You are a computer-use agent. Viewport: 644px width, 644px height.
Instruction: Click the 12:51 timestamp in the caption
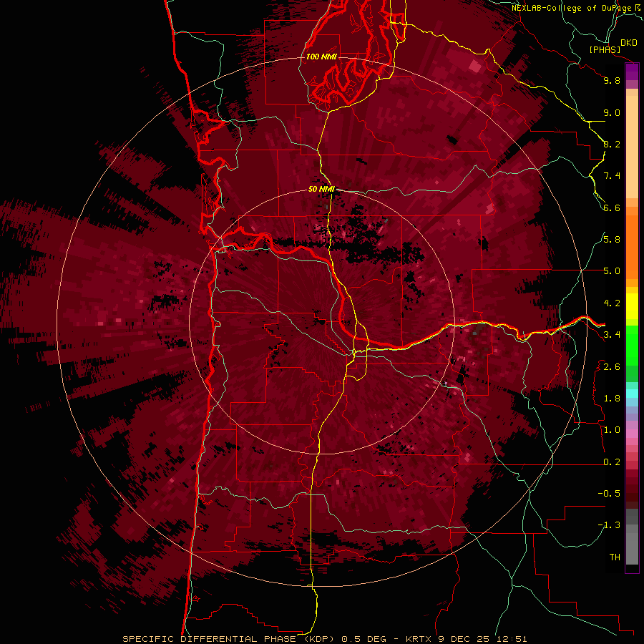[510, 639]
